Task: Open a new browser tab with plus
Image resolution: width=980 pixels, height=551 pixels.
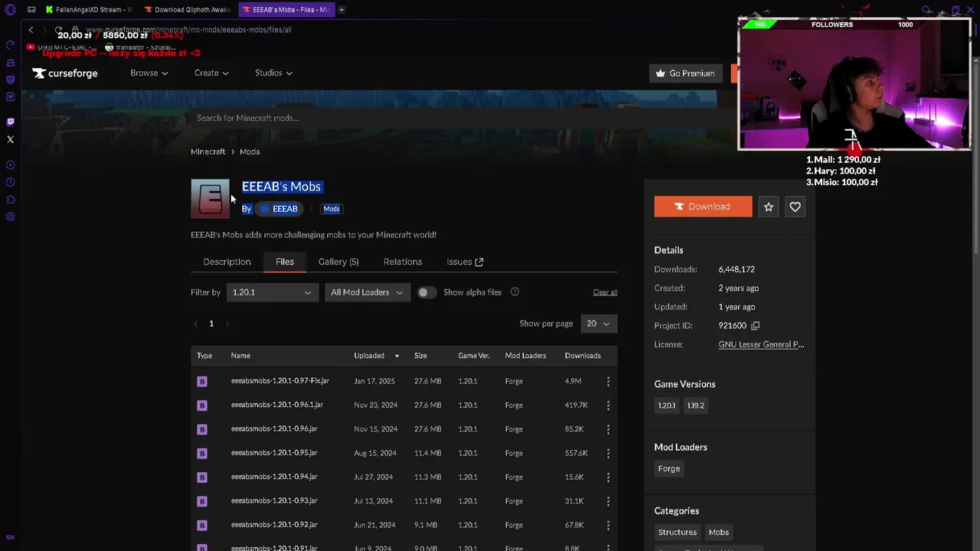Action: 341,10
